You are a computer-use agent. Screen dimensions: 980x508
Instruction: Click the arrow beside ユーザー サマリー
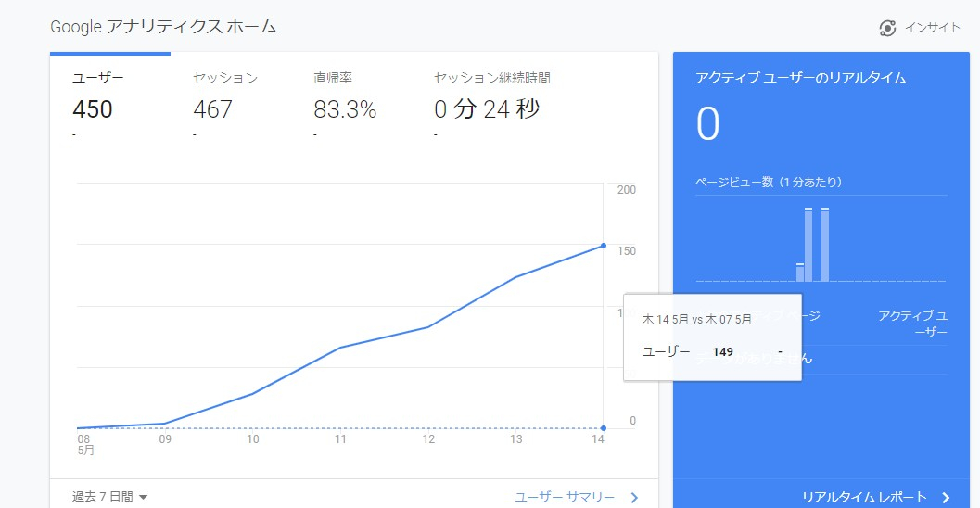634,498
